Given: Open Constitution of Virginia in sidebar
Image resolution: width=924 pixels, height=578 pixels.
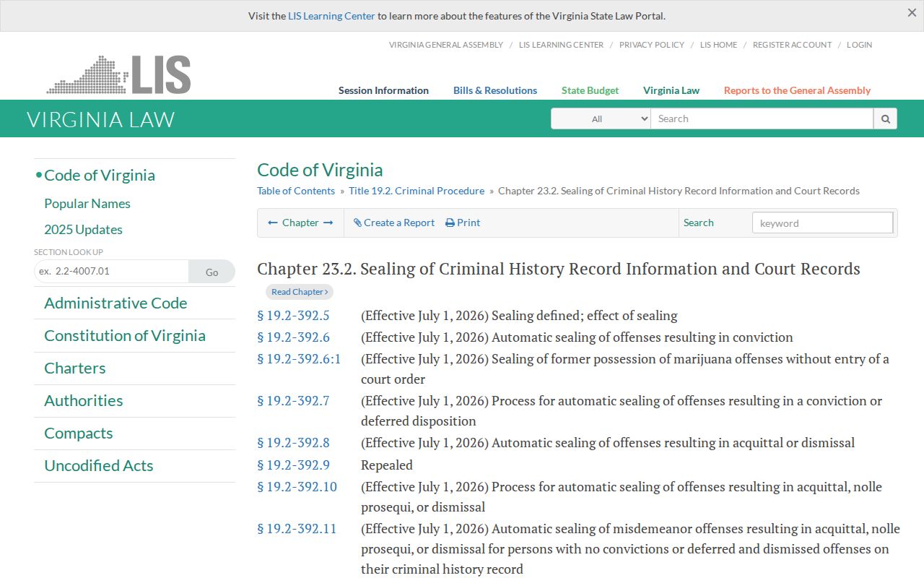Looking at the screenshot, I should 125,336.
